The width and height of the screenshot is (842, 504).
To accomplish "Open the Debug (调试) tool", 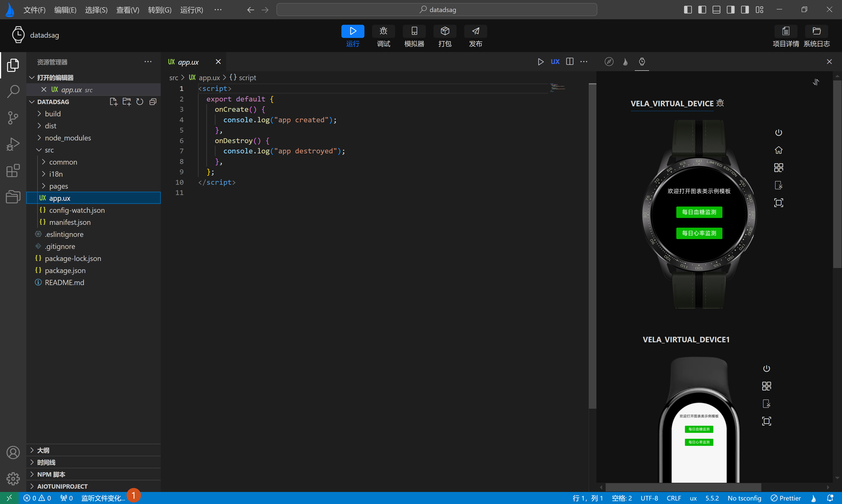I will [x=383, y=31].
